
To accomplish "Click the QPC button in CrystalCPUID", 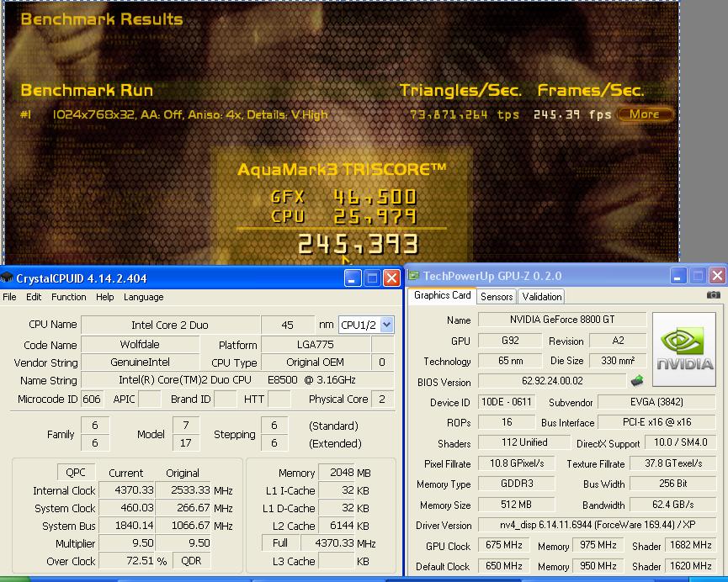I will [76, 473].
